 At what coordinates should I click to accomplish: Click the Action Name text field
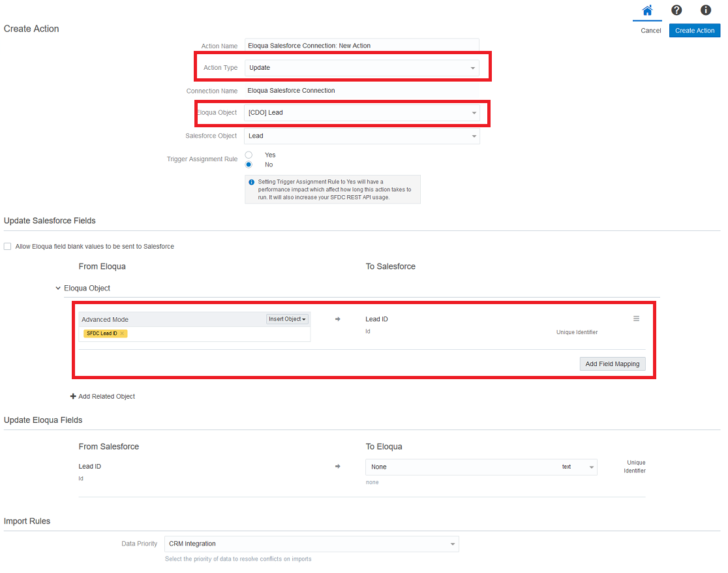361,46
